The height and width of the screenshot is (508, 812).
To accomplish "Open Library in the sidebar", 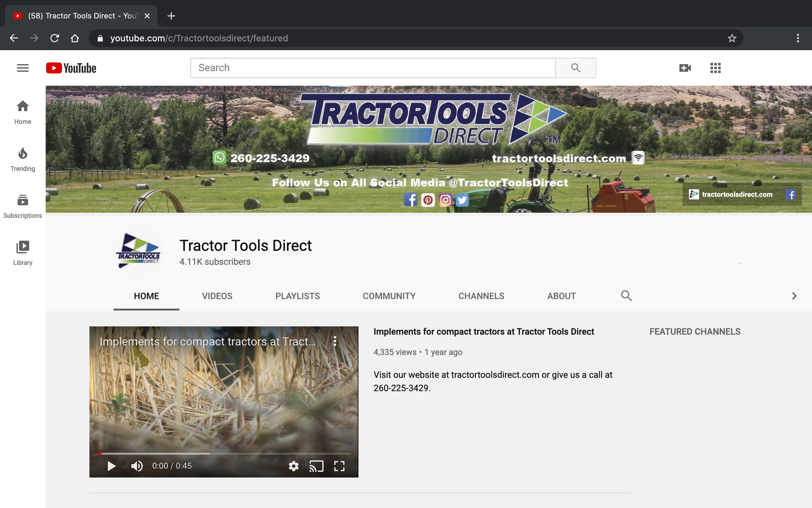I will pos(23,254).
